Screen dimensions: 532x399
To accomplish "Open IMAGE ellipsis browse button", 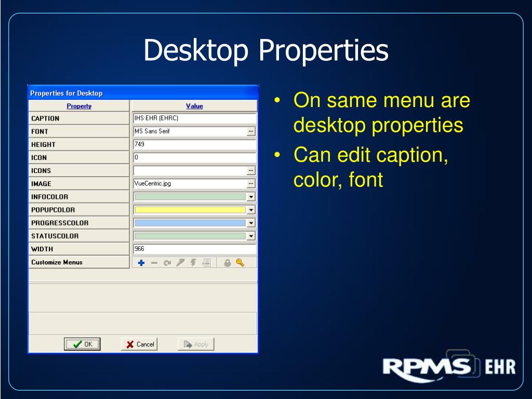I will 251,183.
